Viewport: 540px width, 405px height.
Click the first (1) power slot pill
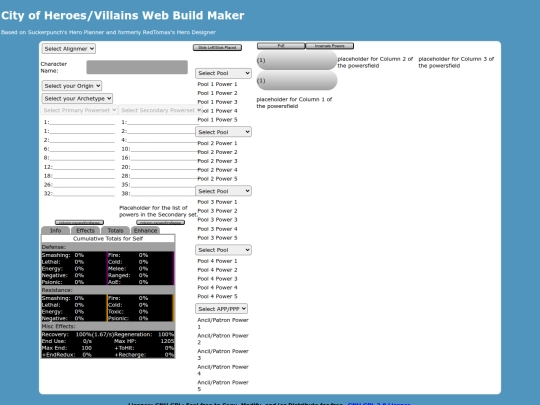pos(297,60)
